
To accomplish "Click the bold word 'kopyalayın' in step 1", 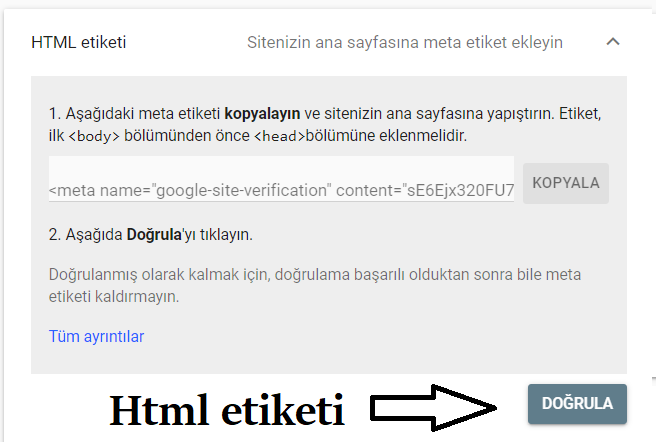I will (264, 113).
